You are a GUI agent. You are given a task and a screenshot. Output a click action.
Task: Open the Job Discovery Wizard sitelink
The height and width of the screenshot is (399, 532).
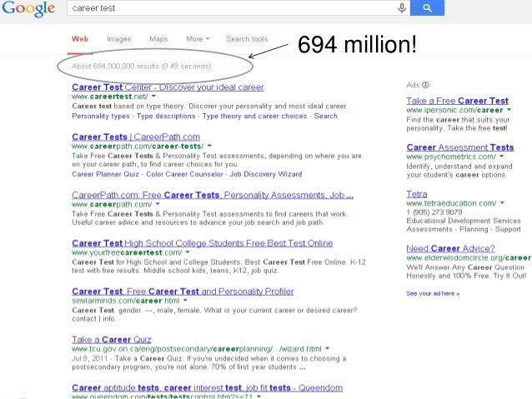tap(266, 174)
